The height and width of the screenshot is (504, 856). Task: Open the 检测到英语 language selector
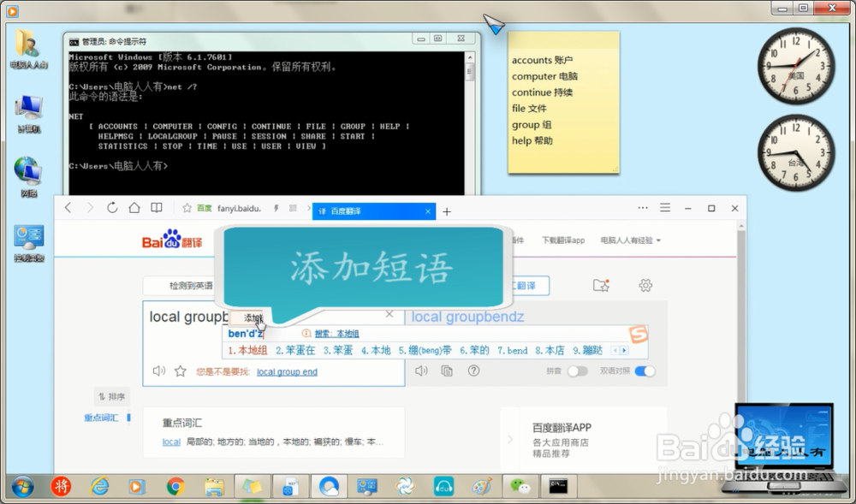pyautogui.click(x=191, y=285)
